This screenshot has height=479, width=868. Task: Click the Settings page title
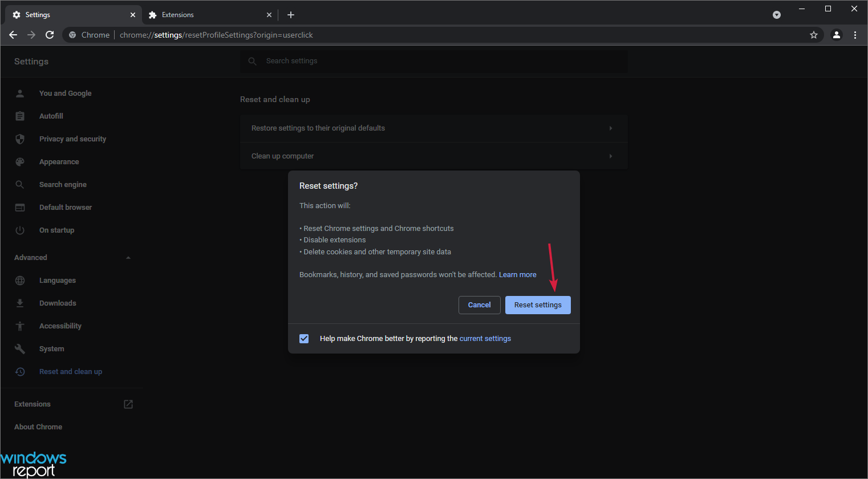click(x=31, y=62)
